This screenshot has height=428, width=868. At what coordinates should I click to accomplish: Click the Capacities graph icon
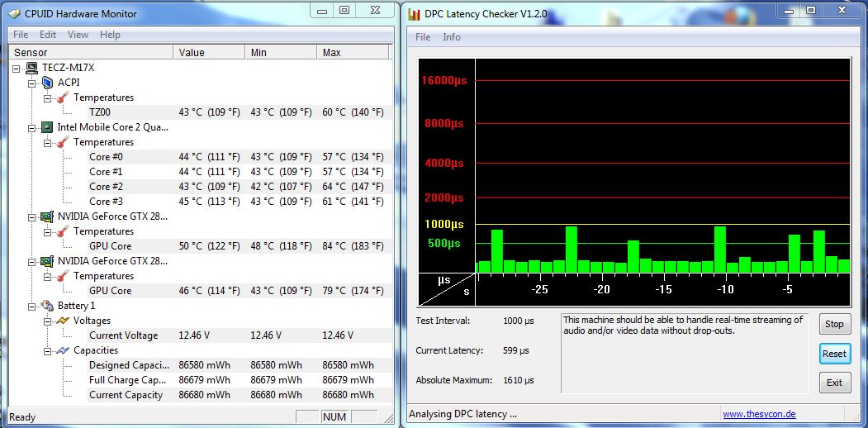[x=63, y=350]
